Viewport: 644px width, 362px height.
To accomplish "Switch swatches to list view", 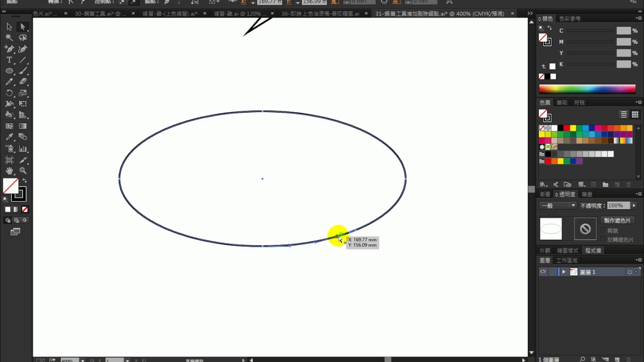I will 624,115.
